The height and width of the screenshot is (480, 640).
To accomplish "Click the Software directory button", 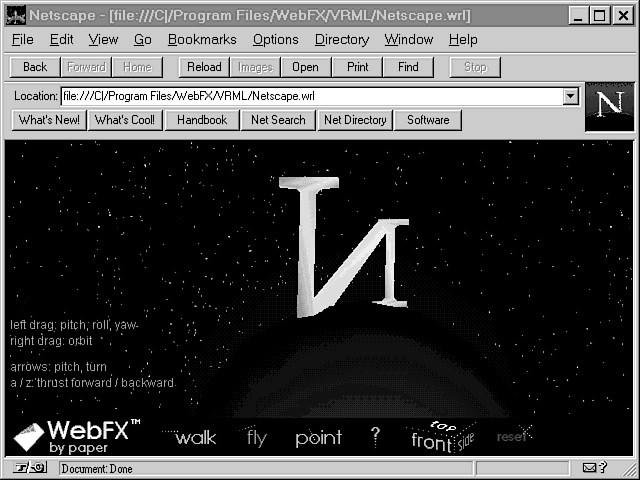I will click(428, 120).
